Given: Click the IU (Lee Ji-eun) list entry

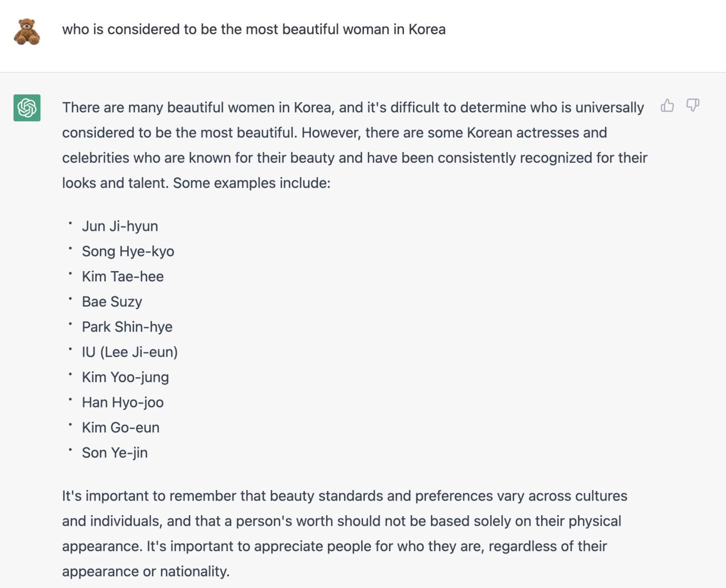Looking at the screenshot, I should [129, 352].
